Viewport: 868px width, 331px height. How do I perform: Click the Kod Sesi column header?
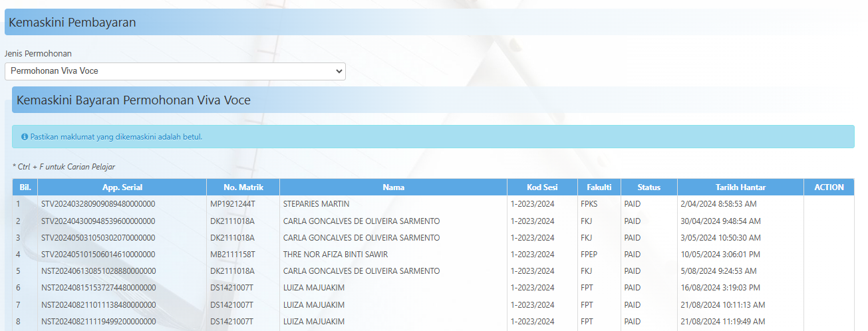[x=541, y=187]
